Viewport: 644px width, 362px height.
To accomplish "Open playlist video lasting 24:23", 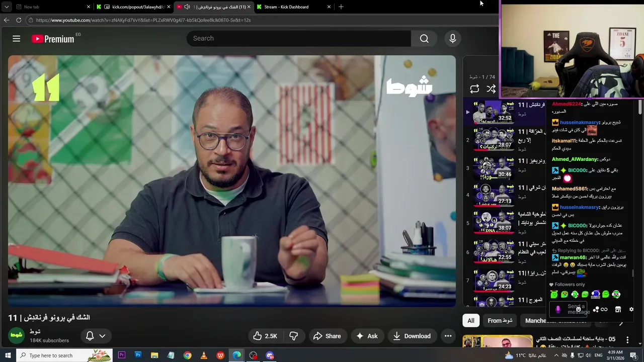I will click(x=494, y=280).
